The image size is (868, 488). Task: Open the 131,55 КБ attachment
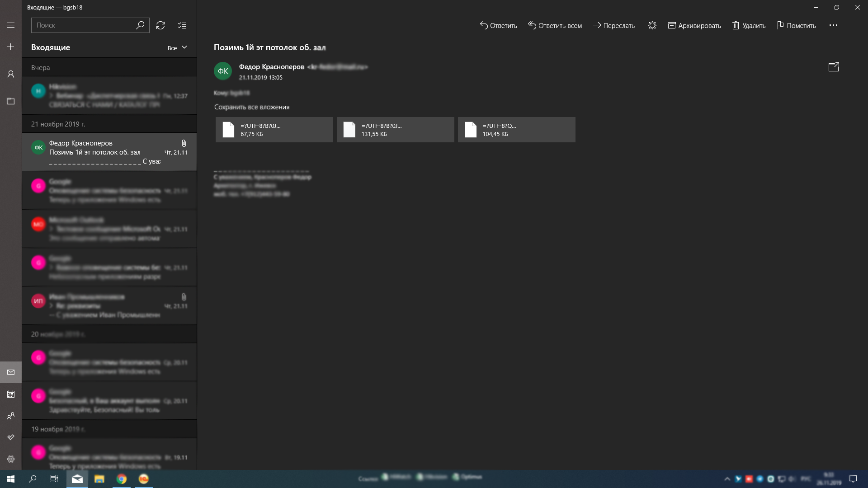396,130
